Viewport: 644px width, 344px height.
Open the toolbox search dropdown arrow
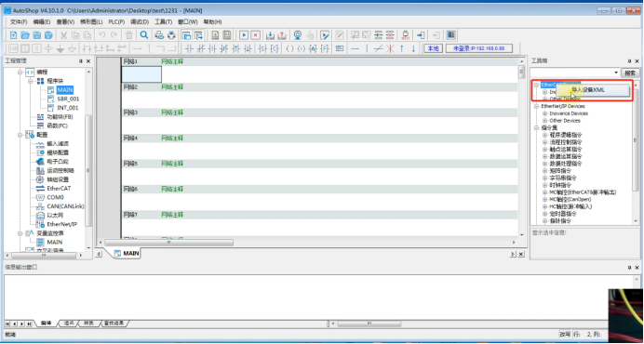coord(616,73)
